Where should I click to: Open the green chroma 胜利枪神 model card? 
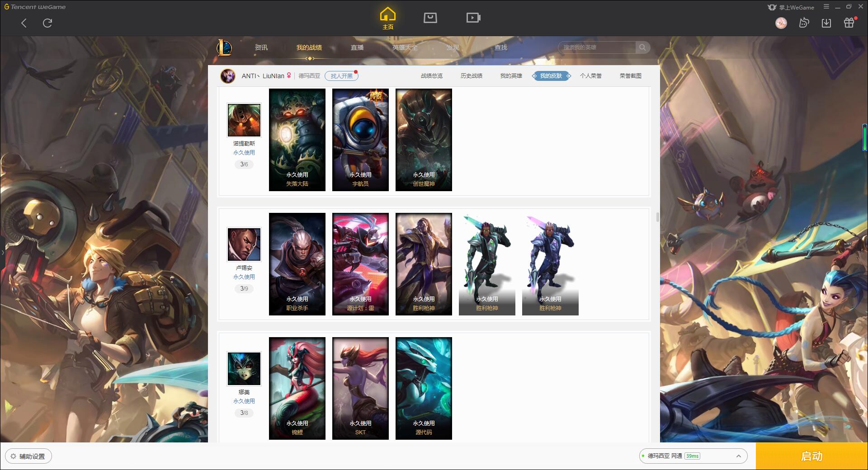pos(487,264)
